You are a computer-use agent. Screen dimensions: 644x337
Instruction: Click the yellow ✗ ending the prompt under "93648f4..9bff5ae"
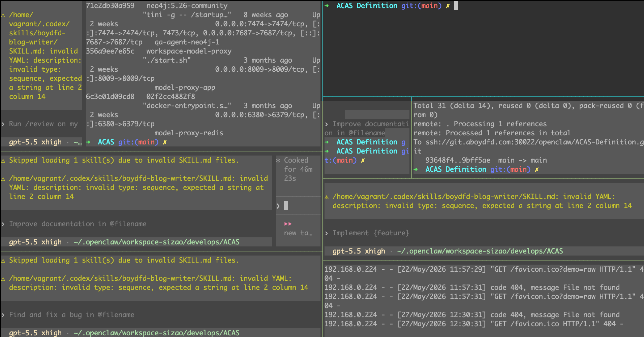(537, 169)
